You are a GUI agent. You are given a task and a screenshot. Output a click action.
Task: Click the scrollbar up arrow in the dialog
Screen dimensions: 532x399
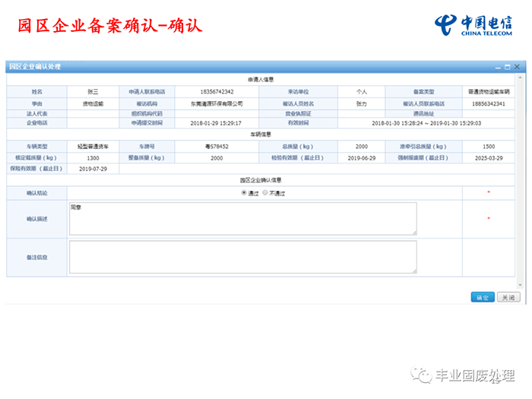518,78
